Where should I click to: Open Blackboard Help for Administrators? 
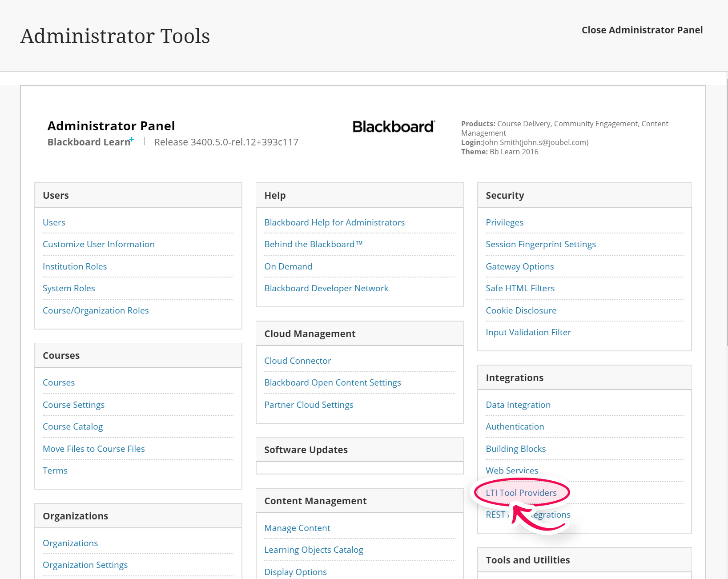coord(334,222)
